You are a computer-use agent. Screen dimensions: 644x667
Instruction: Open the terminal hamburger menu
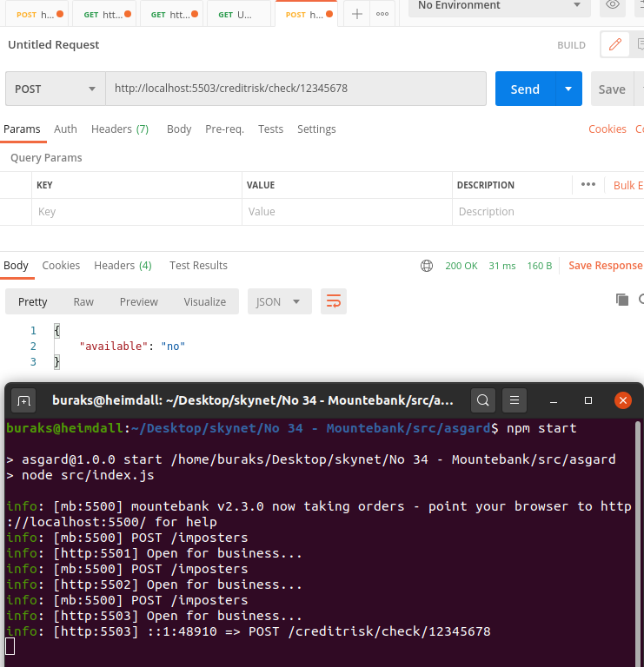515,400
